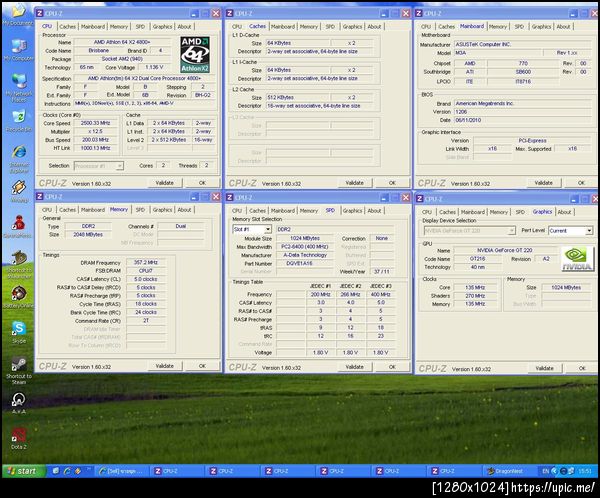Open About tab in the GeForce Graphics window

564,212
